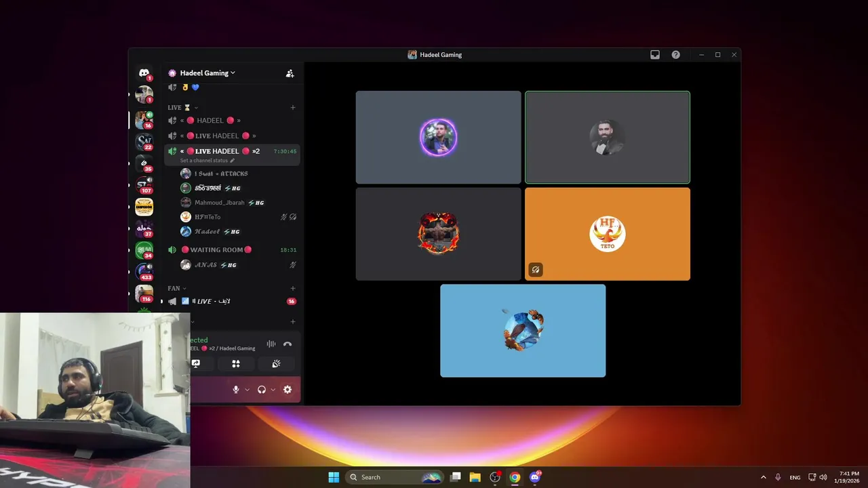Focus the purple-ringed avatar video tile
This screenshot has height=488, width=868.
(438, 138)
